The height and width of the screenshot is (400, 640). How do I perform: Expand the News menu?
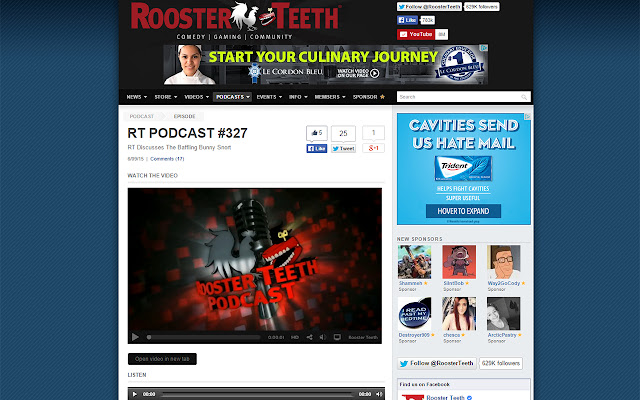coord(137,97)
